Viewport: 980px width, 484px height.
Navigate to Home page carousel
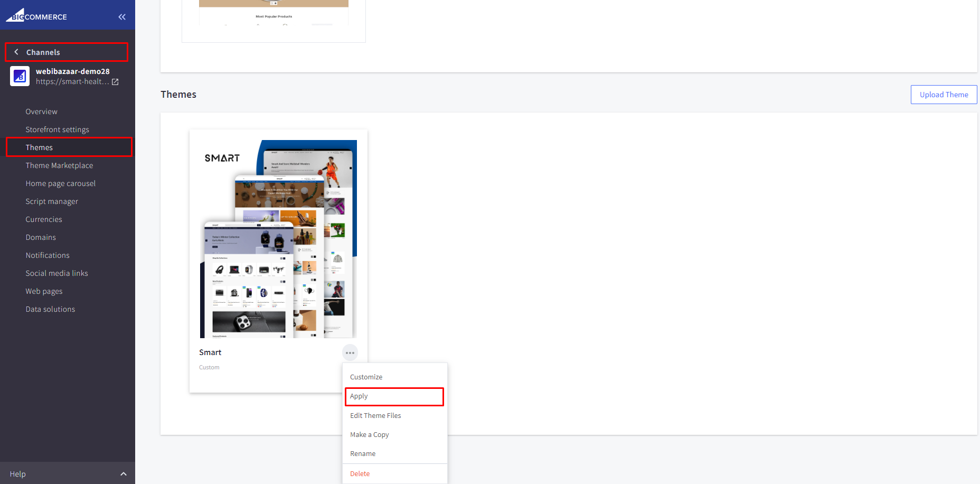(x=61, y=183)
